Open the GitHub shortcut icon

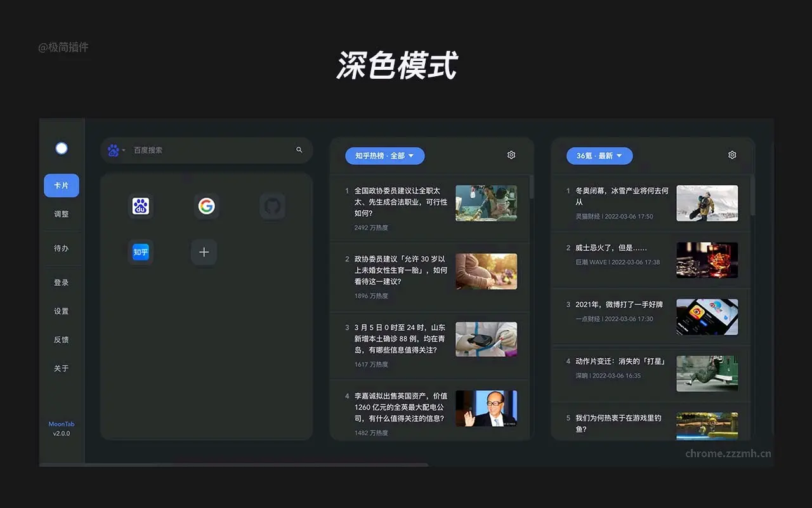[x=272, y=205]
